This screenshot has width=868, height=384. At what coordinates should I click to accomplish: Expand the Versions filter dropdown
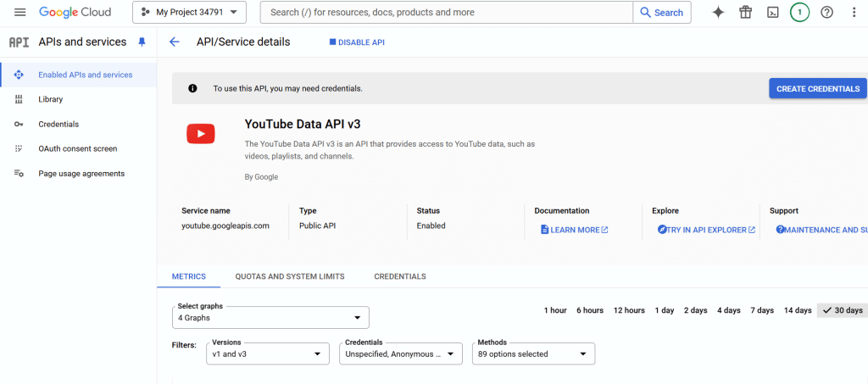coord(268,353)
